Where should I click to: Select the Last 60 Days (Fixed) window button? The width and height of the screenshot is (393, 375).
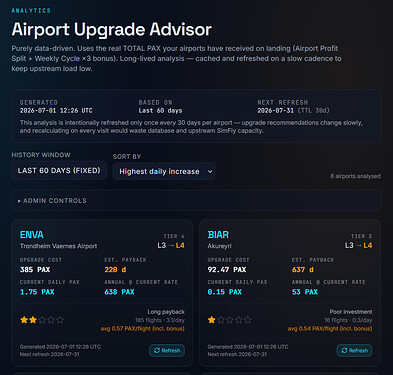coord(59,170)
